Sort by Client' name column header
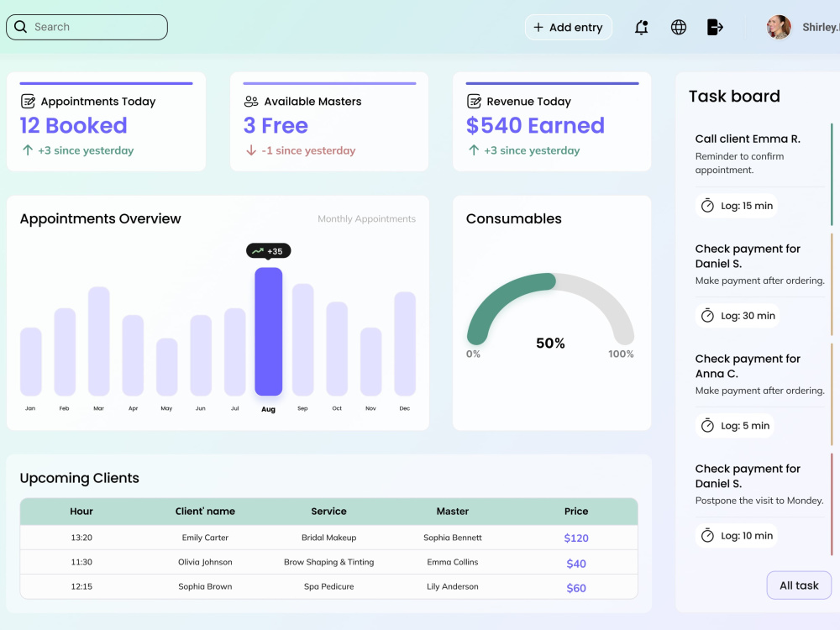This screenshot has width=840, height=630. (205, 511)
